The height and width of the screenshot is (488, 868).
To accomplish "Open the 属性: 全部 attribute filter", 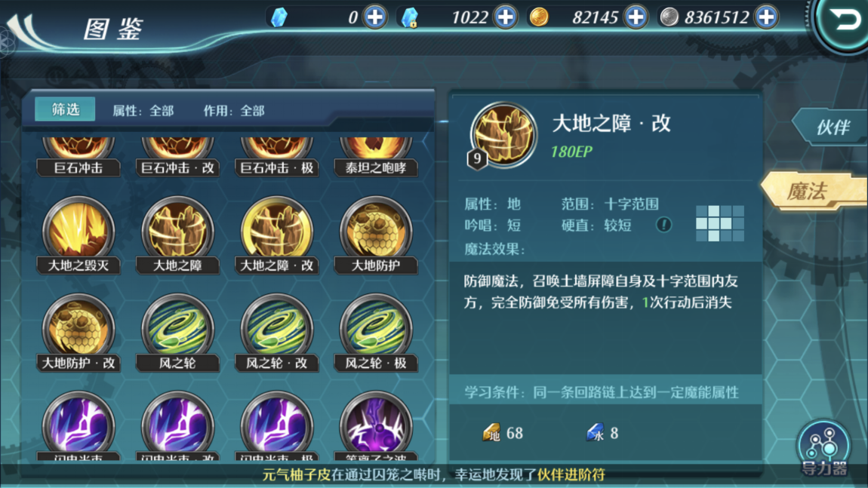I will click(143, 111).
